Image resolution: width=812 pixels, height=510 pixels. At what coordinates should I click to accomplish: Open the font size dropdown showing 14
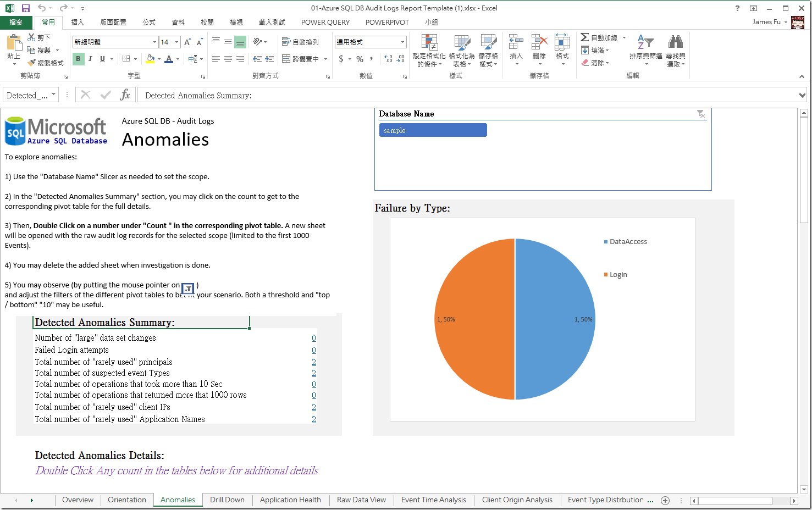(x=176, y=42)
